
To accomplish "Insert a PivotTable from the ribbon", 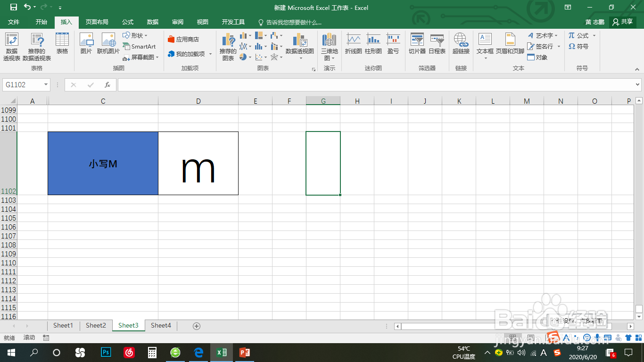I will coord(12,47).
